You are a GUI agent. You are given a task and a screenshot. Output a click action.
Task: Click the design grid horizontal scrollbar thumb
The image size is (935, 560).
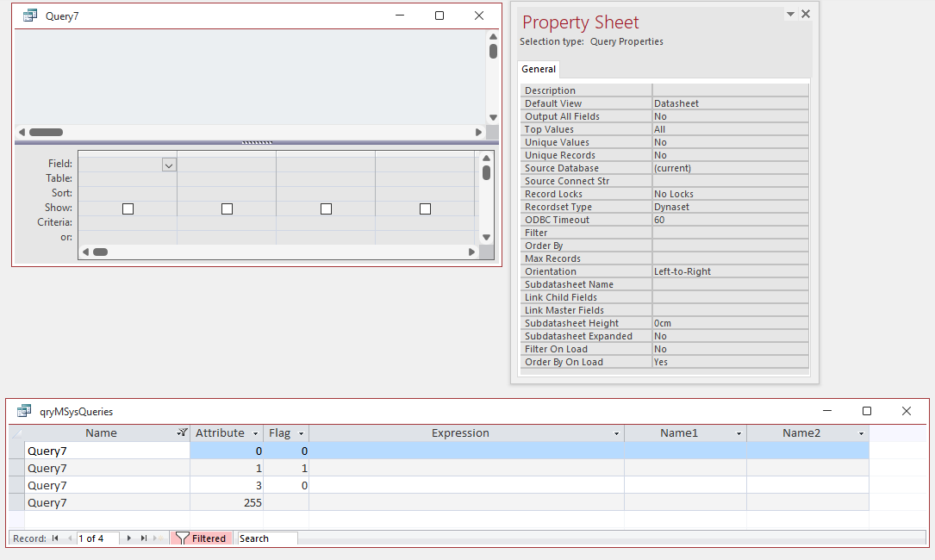100,252
